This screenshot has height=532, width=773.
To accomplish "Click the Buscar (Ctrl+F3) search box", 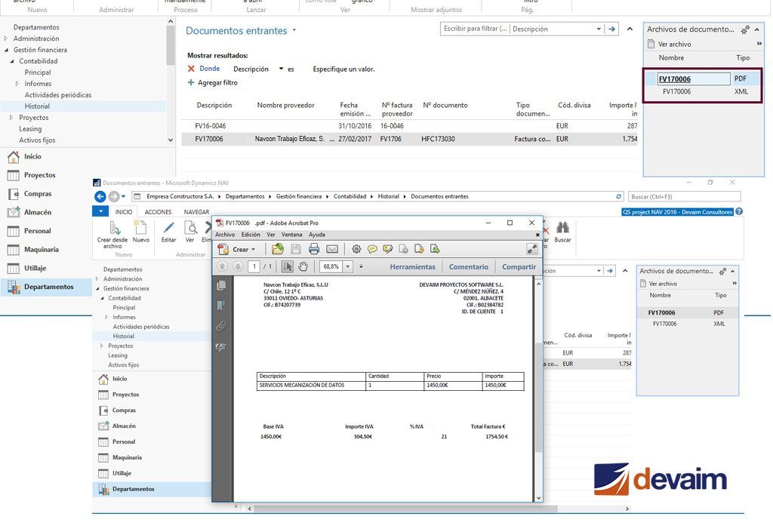I will click(x=684, y=196).
